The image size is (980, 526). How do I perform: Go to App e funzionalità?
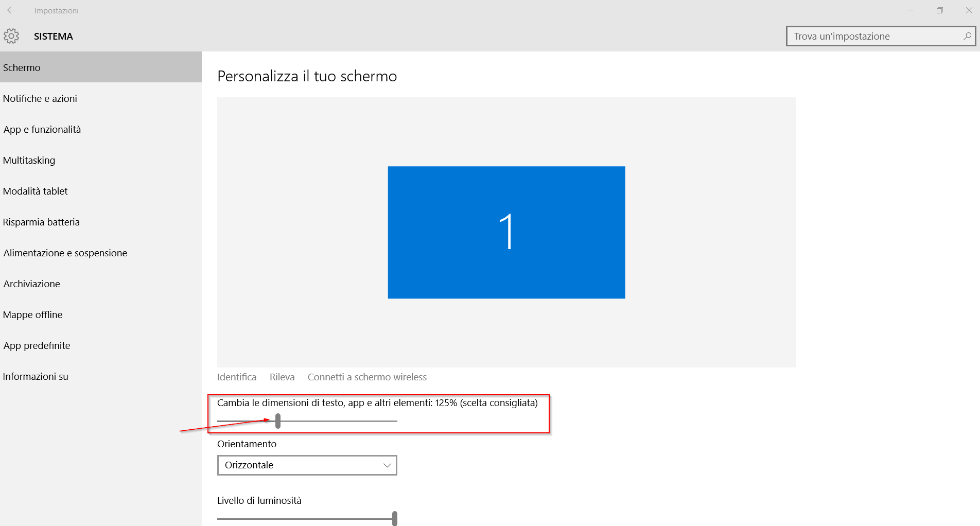click(101, 129)
